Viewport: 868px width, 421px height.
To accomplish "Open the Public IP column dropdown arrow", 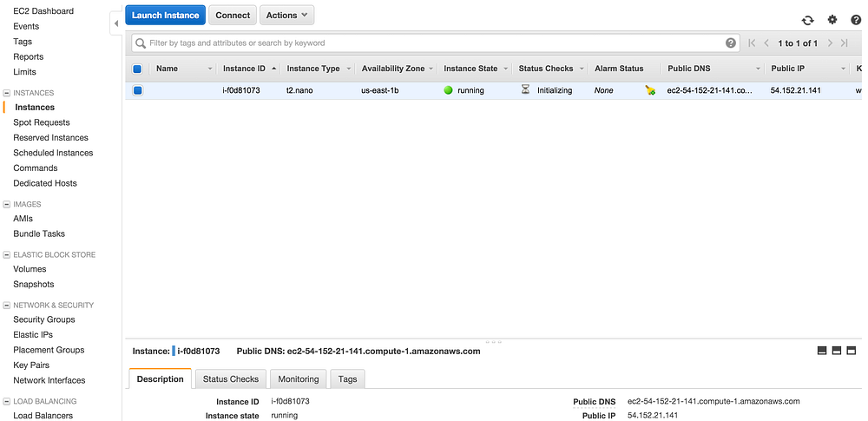I will click(843, 69).
